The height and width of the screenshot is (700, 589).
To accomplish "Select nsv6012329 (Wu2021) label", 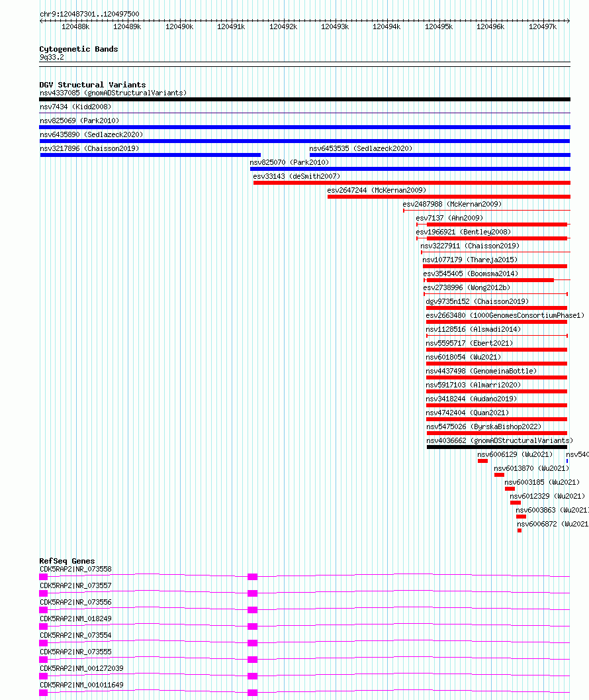I will pos(547,495).
